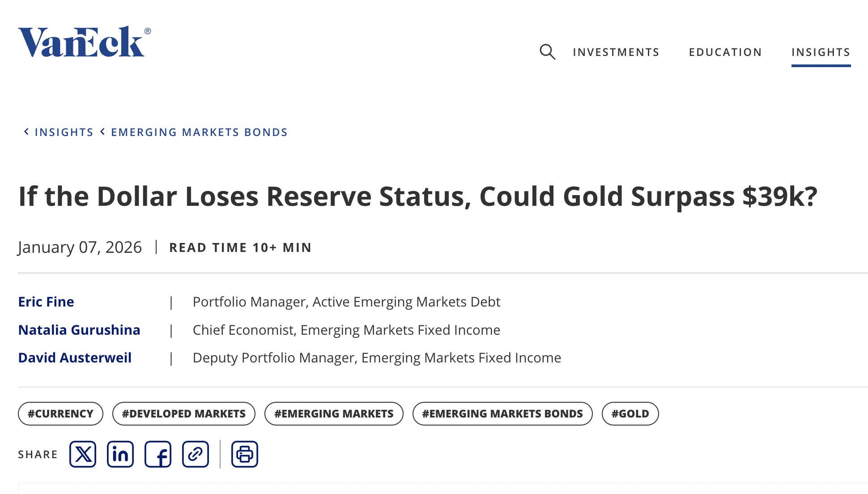Go back to Insights breadcrumb
Viewport: 868px width, 494px height.
[64, 132]
